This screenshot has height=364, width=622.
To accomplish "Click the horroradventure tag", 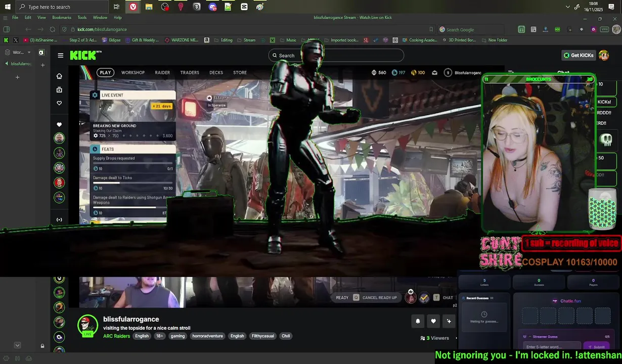I will tap(207, 336).
